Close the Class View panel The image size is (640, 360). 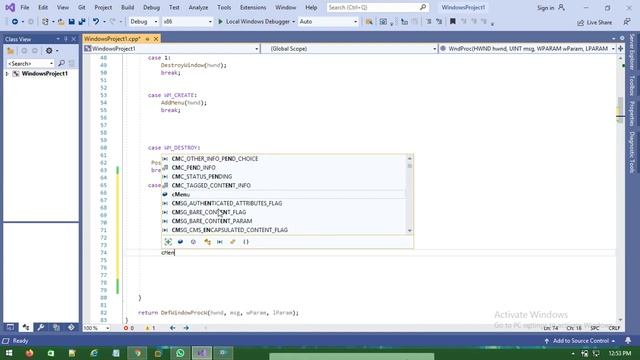point(73,39)
